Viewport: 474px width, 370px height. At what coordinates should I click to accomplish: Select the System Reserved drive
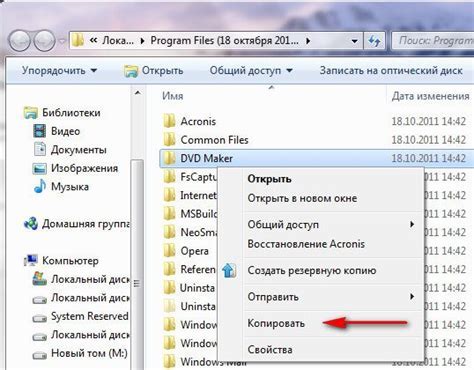click(x=81, y=316)
